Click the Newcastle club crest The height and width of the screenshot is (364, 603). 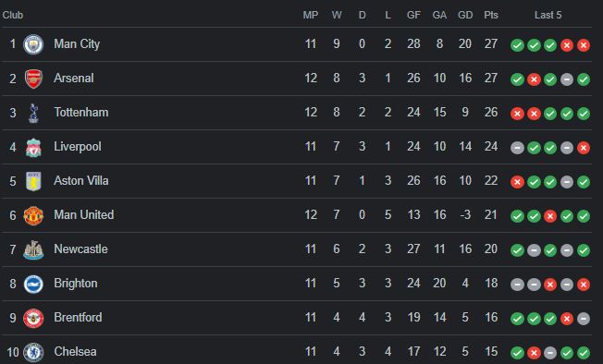point(33,250)
